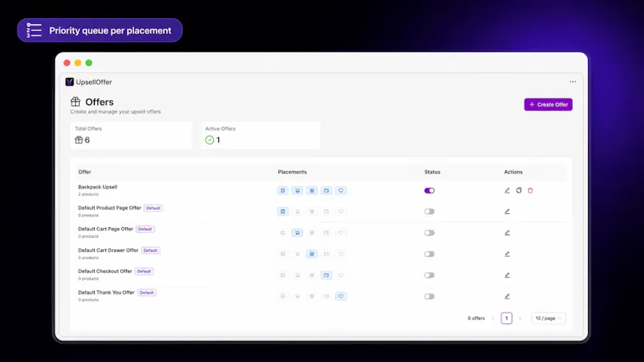Edit the Default Product Page Offer
Image resolution: width=644 pixels, height=362 pixels.
(x=507, y=211)
